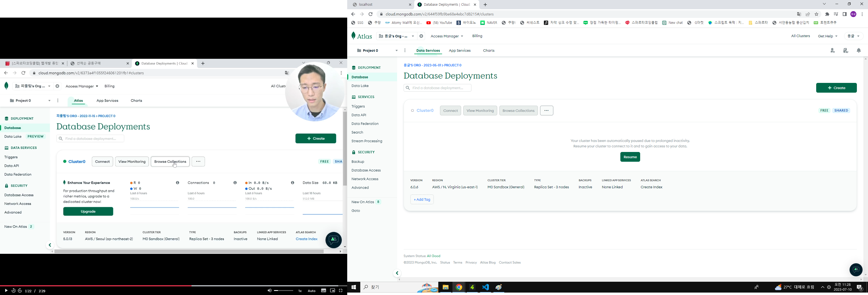Select the Data Services tab
This screenshot has width=868, height=295.
[x=428, y=51]
